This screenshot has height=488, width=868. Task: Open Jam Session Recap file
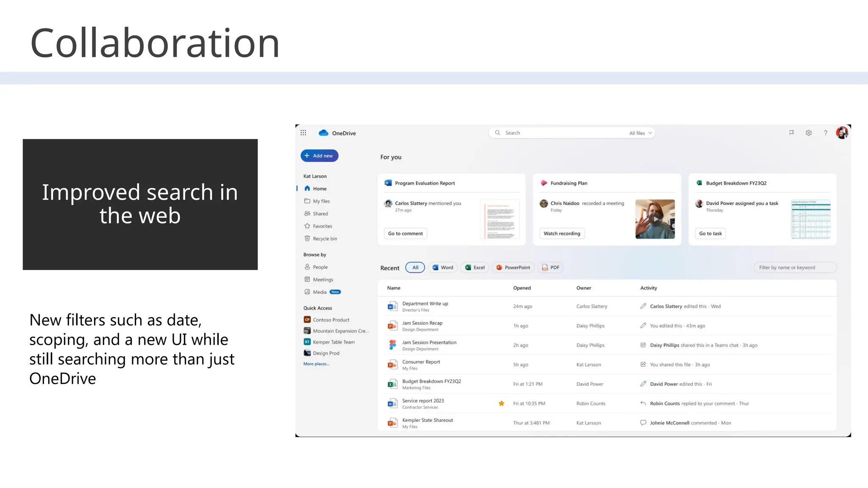(422, 323)
